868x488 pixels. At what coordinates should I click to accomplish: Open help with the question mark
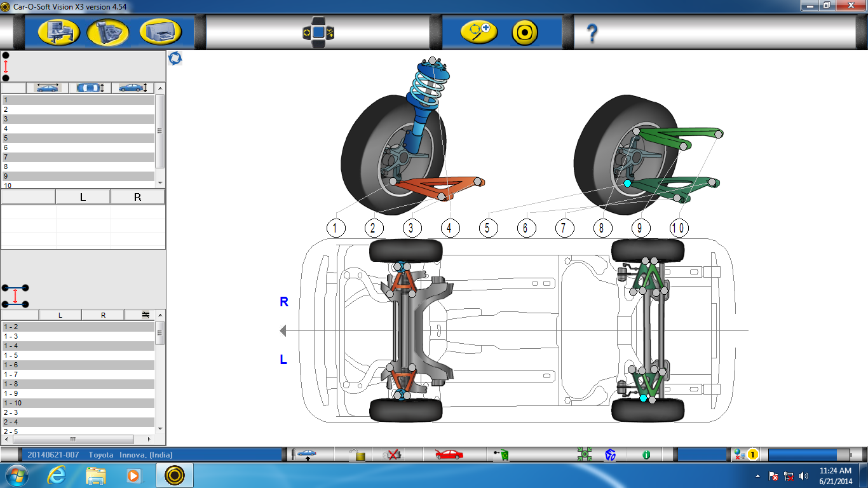592,32
